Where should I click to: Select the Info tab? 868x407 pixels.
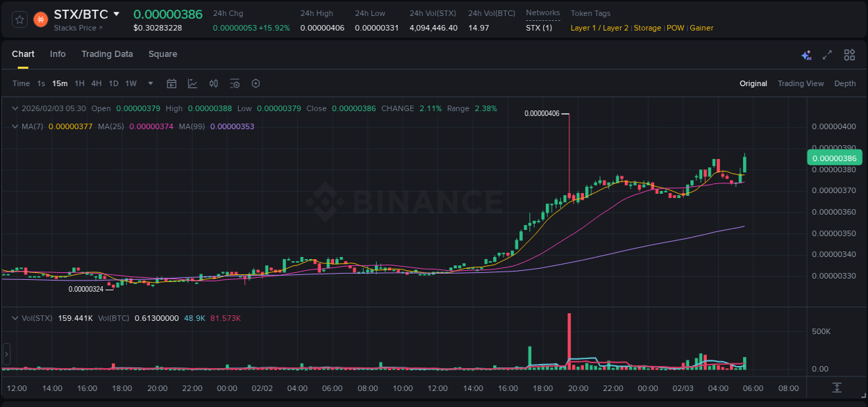[58, 54]
